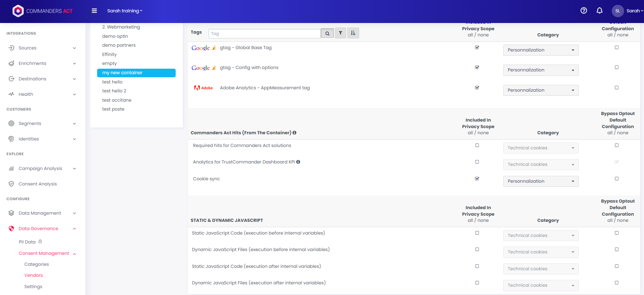Uncheck privacy scope for gtag Global Base Tag
The height and width of the screenshot is (295, 644).
(x=477, y=47)
